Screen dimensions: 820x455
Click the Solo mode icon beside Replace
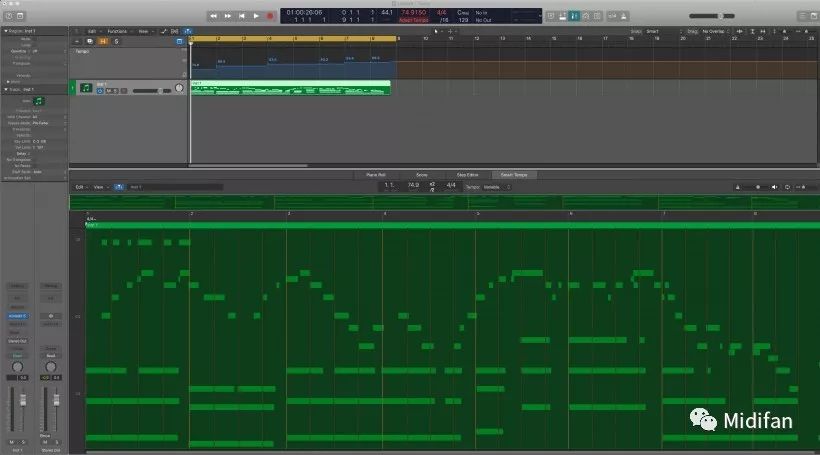click(x=597, y=16)
